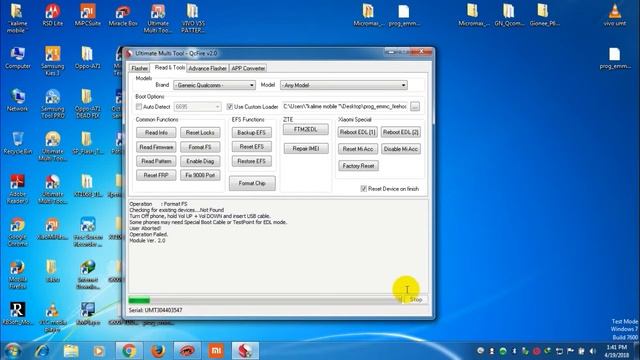This screenshot has width=640, height=360.
Task: Switch to the Advance Flasher tab
Action: pos(208,69)
